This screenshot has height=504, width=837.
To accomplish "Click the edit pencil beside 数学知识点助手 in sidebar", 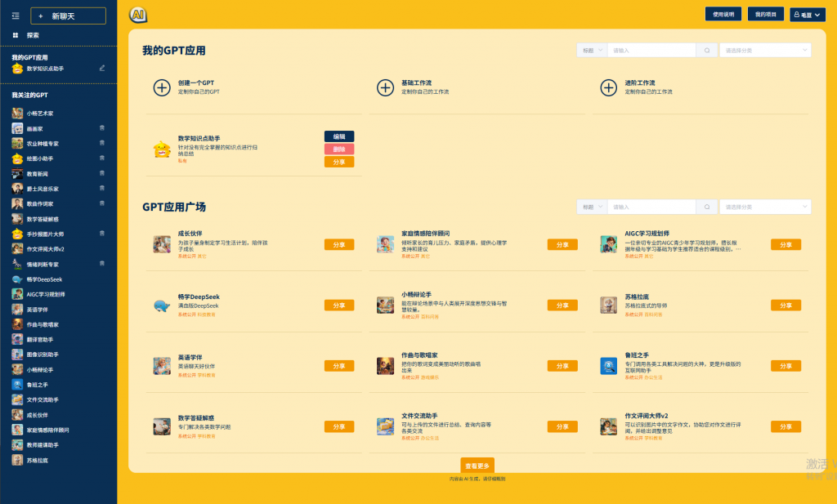I will [102, 69].
